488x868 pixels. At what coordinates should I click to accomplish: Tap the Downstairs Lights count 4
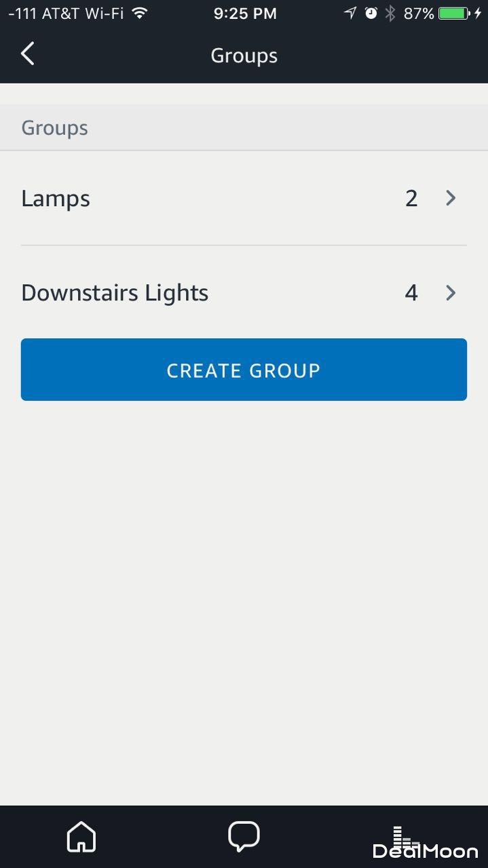pyautogui.click(x=411, y=293)
